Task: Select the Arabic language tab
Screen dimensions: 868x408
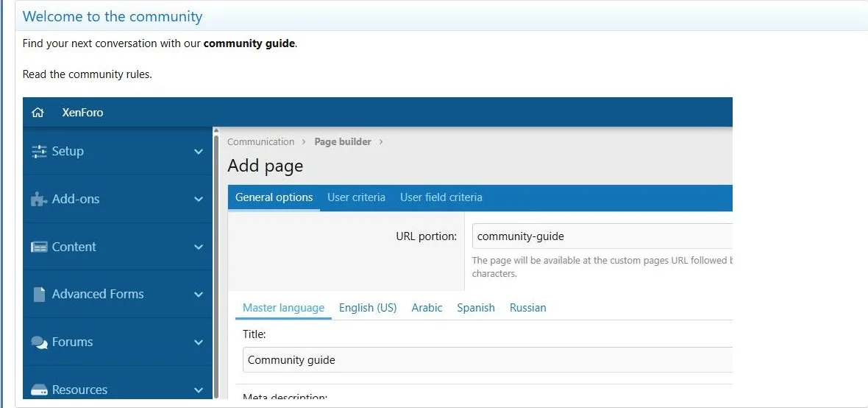Action: [x=427, y=308]
